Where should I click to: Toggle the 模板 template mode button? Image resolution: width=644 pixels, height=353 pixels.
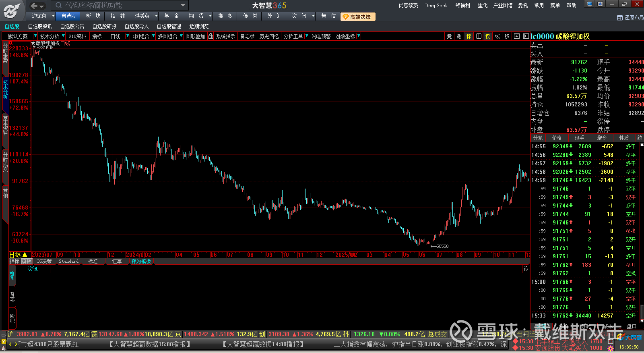tap(26, 262)
